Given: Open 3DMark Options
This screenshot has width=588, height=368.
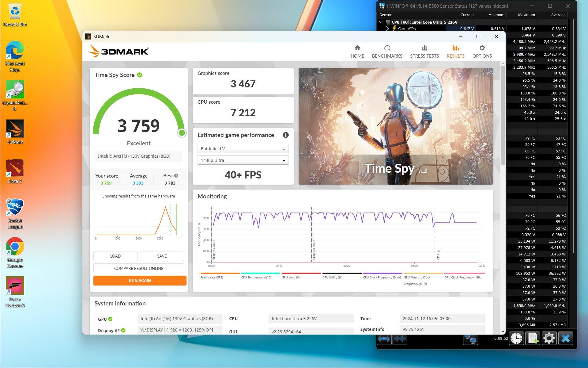Looking at the screenshot, I should (x=482, y=52).
